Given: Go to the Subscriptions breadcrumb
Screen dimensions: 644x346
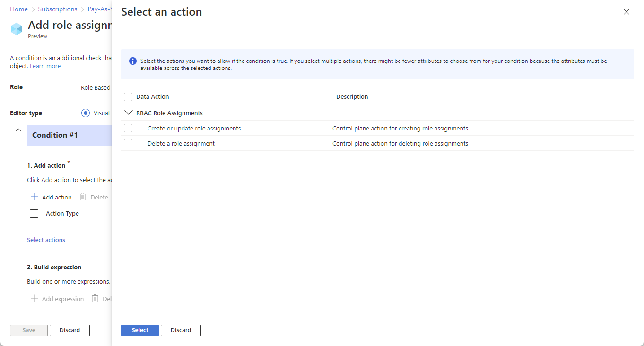Looking at the screenshot, I should pyautogui.click(x=58, y=9).
